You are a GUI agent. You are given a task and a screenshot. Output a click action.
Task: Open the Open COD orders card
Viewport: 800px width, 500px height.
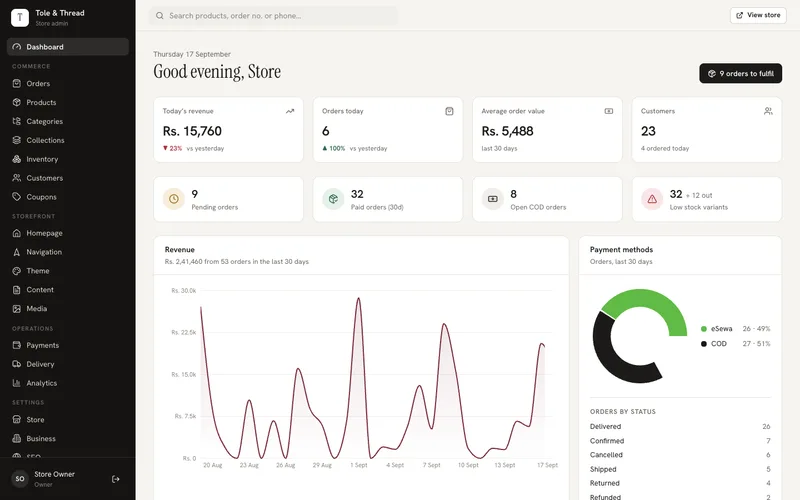tap(547, 199)
